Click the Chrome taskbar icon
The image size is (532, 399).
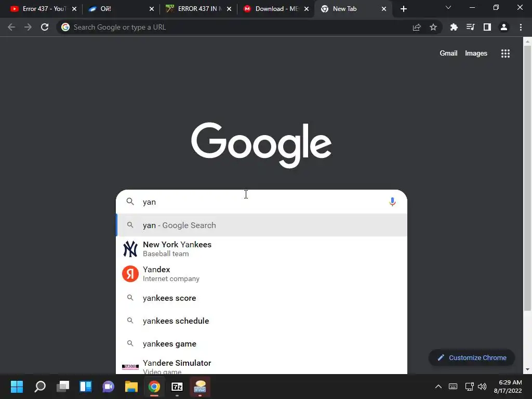point(154,387)
